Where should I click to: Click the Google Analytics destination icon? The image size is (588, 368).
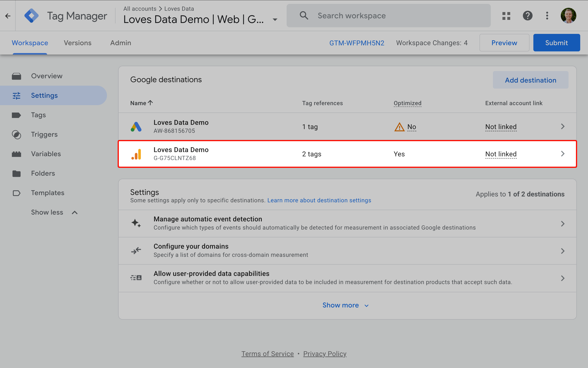136,154
